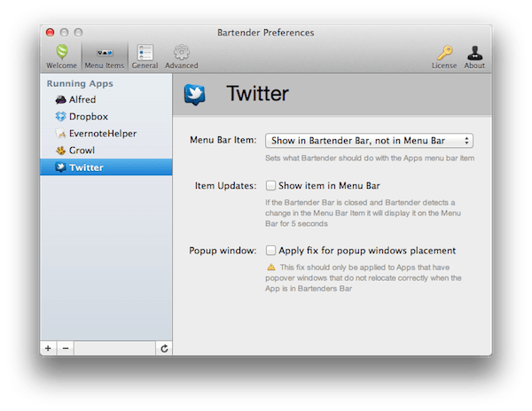Open the About bartender tab
This screenshot has height=411, width=532.
pos(474,57)
